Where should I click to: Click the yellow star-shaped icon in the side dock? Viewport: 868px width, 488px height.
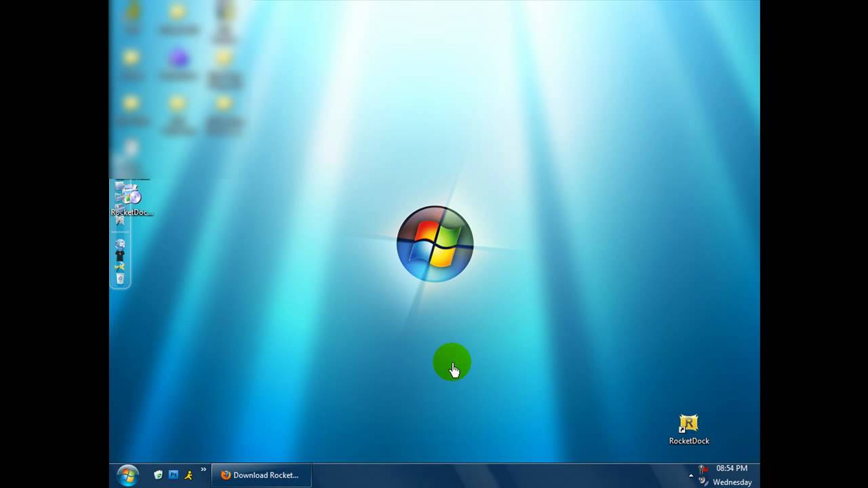[120, 267]
